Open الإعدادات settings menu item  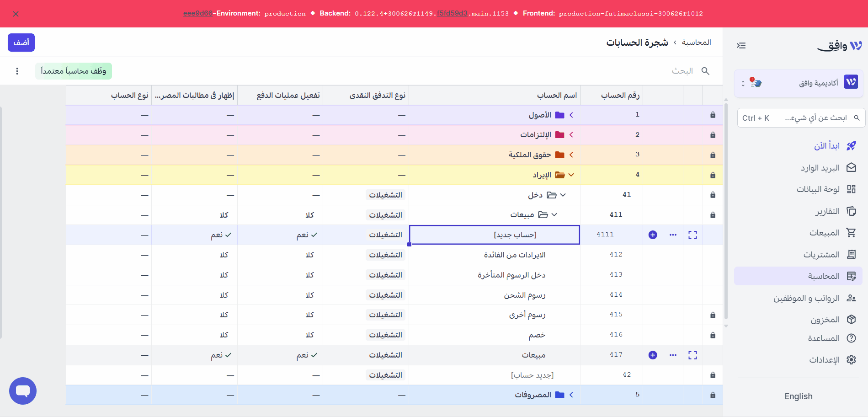[x=824, y=360]
